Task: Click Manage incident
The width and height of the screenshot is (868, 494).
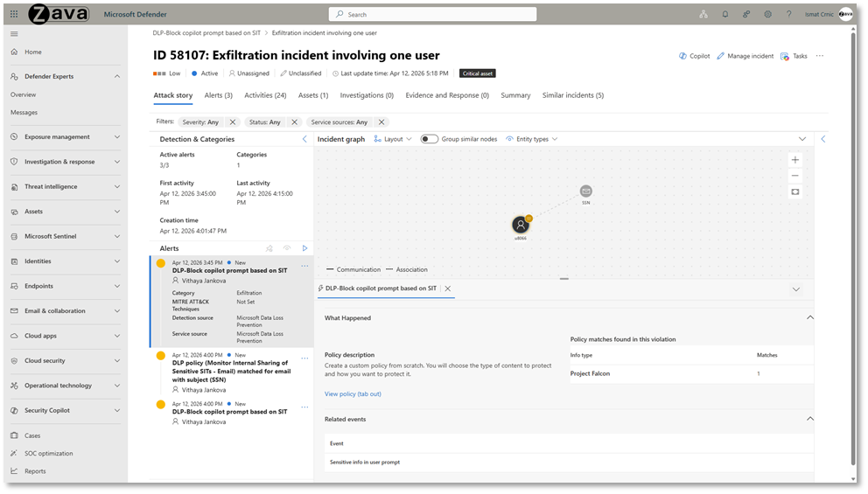Action: pyautogui.click(x=745, y=56)
